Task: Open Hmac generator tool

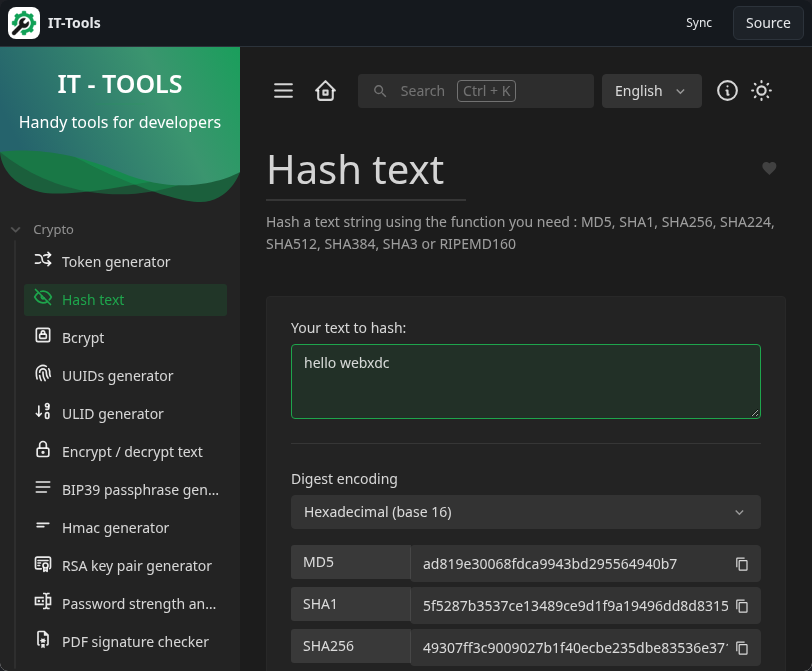Action: (x=125, y=528)
